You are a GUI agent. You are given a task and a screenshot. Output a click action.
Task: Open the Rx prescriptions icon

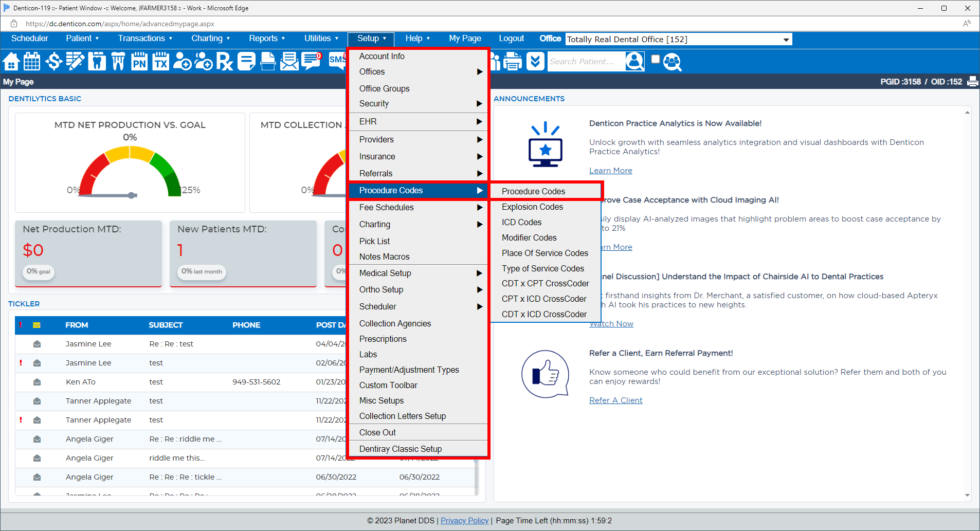click(225, 61)
